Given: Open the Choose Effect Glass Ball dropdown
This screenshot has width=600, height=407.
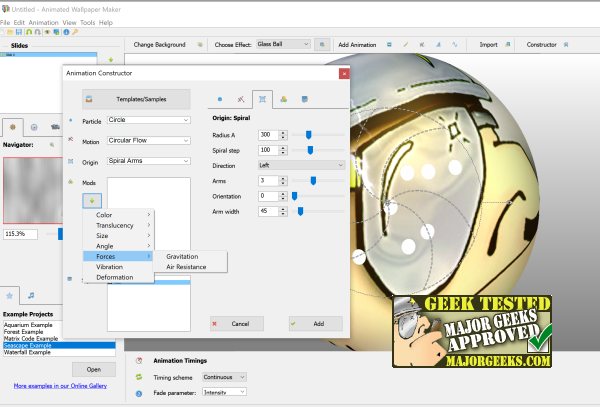Looking at the screenshot, I should point(283,44).
